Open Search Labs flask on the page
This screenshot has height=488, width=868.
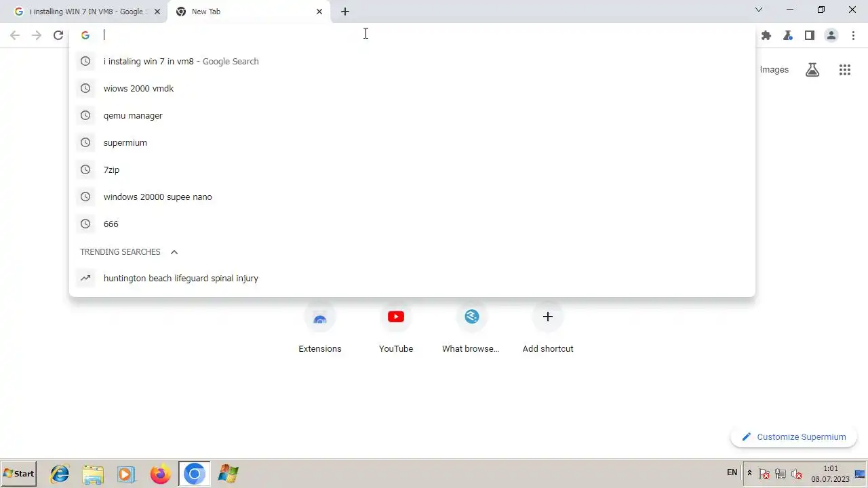(x=812, y=70)
